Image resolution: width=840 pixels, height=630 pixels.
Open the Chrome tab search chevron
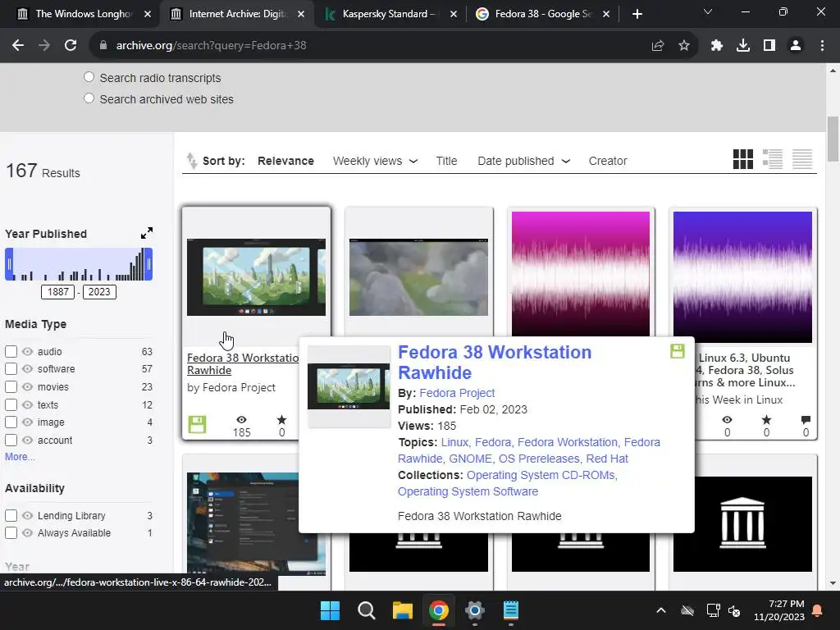coord(708,11)
